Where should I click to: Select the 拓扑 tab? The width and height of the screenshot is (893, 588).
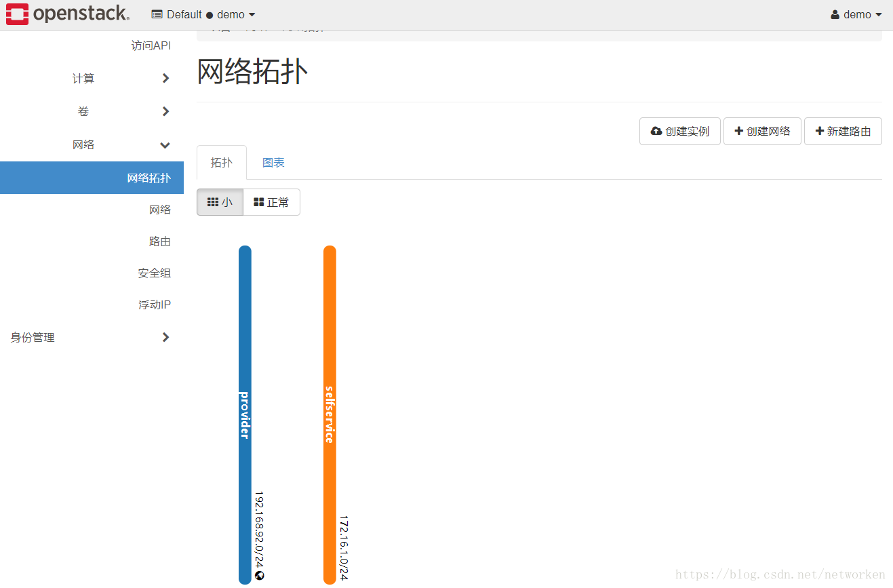click(x=221, y=162)
